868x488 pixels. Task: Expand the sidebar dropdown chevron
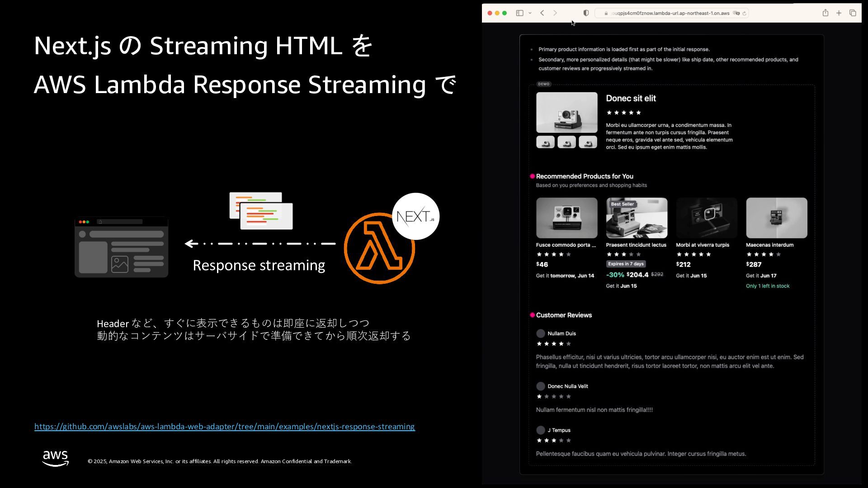point(530,13)
